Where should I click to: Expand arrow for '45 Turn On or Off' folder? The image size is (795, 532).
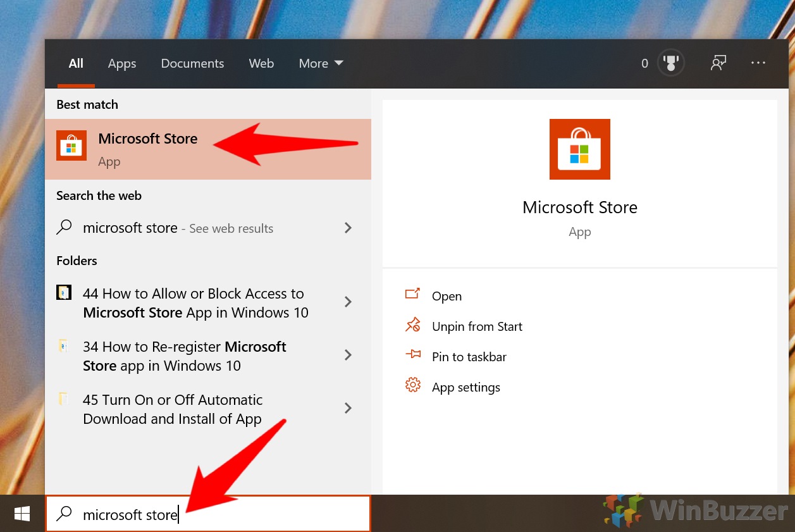pos(348,409)
